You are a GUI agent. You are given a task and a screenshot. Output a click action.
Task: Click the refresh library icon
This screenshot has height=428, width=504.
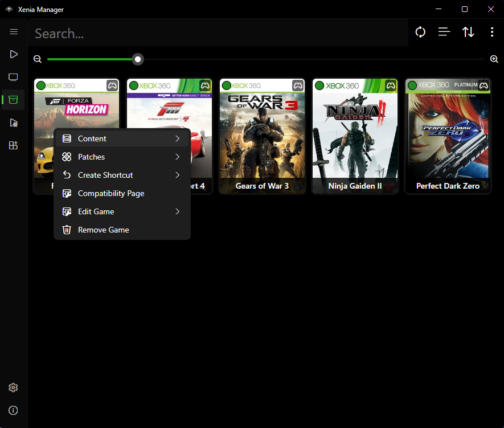420,32
